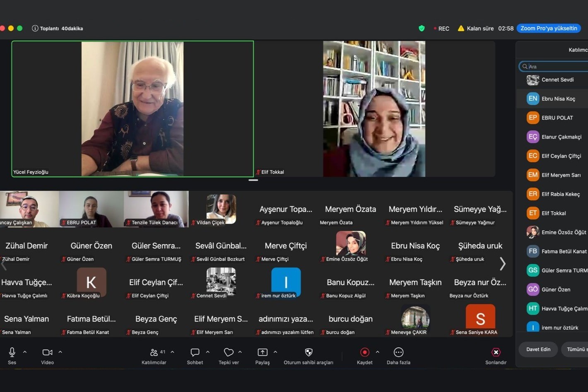This screenshot has width=588, height=392.
Task: Click the Davet Edin button
Action: point(538,349)
